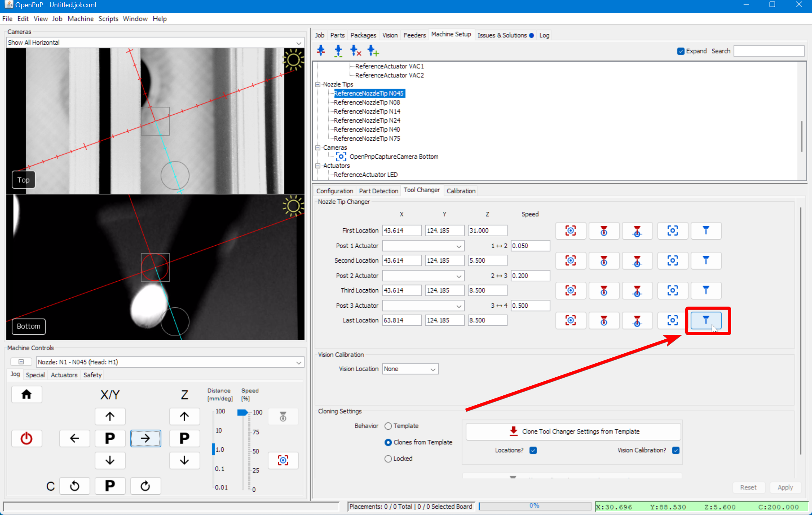This screenshot has height=515, width=812.
Task: Position nozzle at Last Location
Action: point(706,321)
